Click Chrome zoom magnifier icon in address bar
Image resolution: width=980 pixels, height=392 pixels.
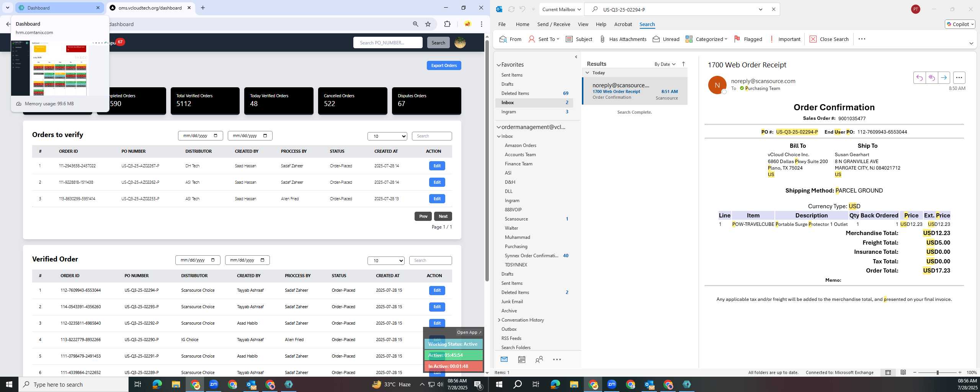415,24
